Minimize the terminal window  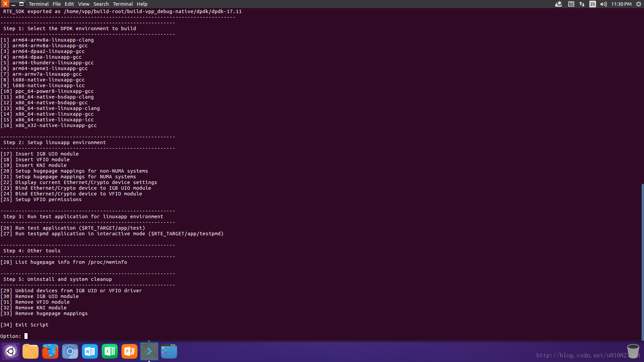tap(13, 4)
